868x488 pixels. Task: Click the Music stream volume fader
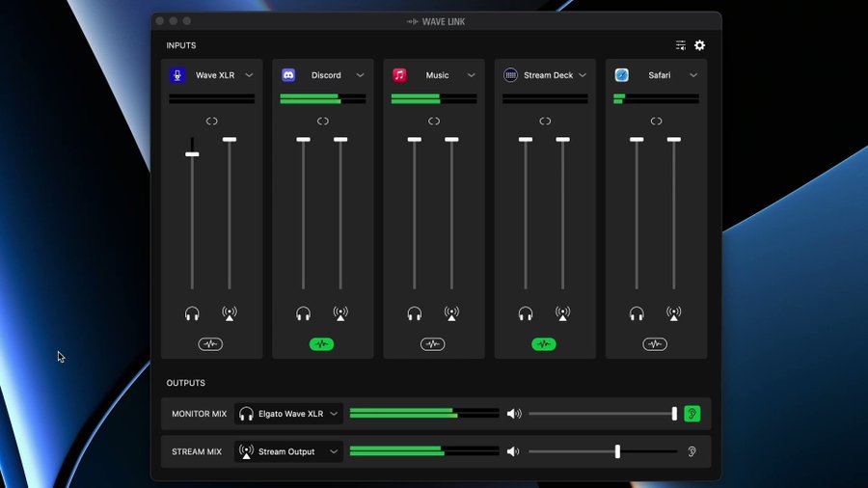click(451, 140)
